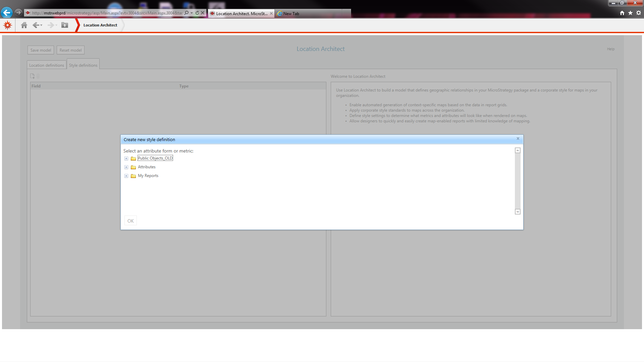Click the address bar search magnifier icon
This screenshot has height=362, width=644.
(186, 13)
